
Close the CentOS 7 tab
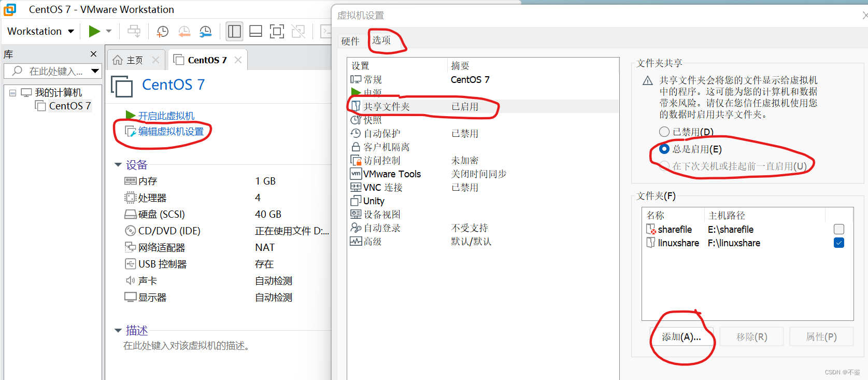(x=238, y=60)
